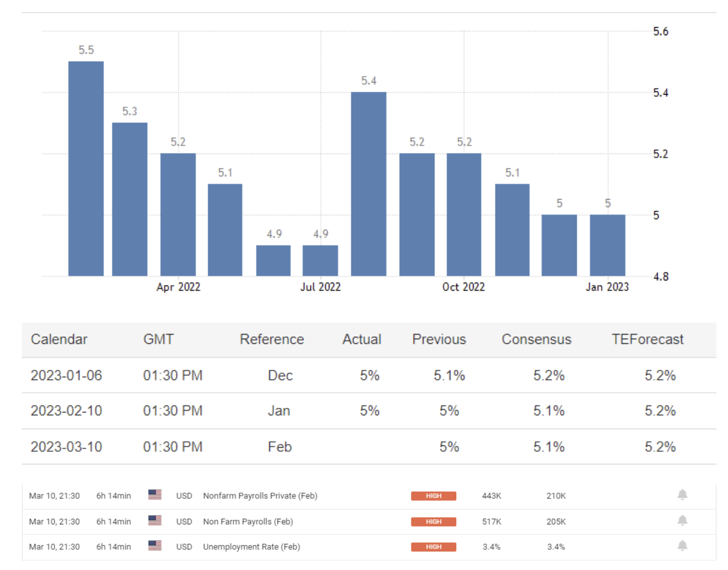
Task: Open Unemployment Rate (Feb) event details
Action: coord(251,547)
